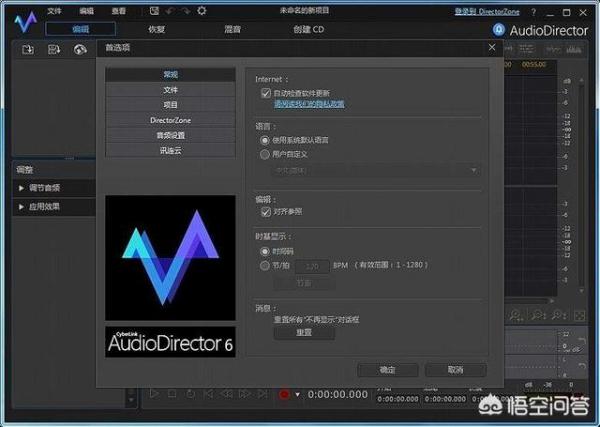Jump to start with skip-back icon
The width and height of the screenshot is (600, 427).
point(209,393)
